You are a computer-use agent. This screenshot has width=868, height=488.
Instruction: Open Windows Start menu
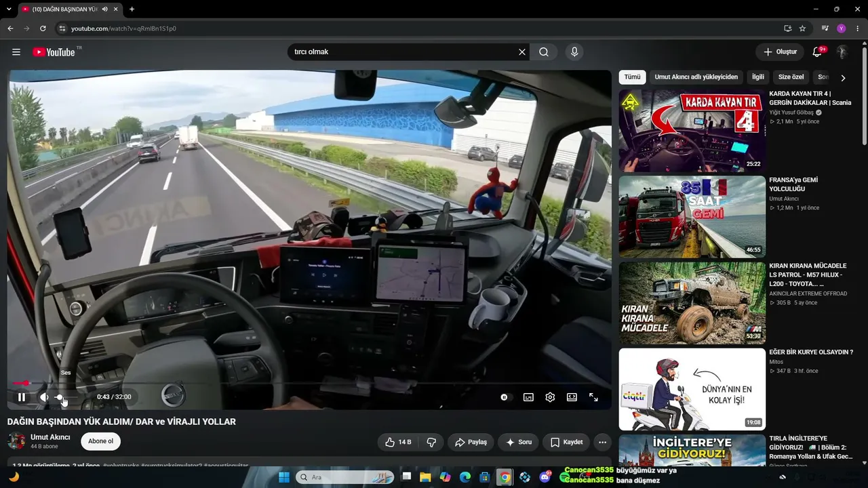coord(284,477)
